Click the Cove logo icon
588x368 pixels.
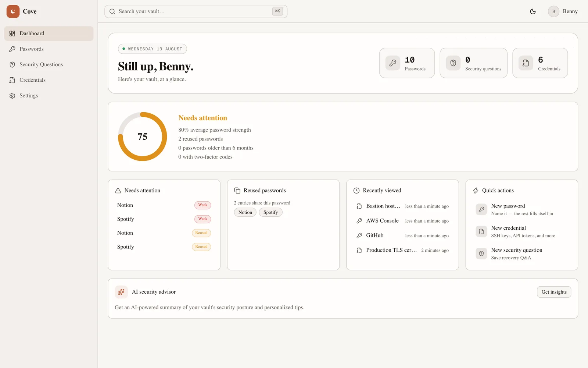click(13, 11)
